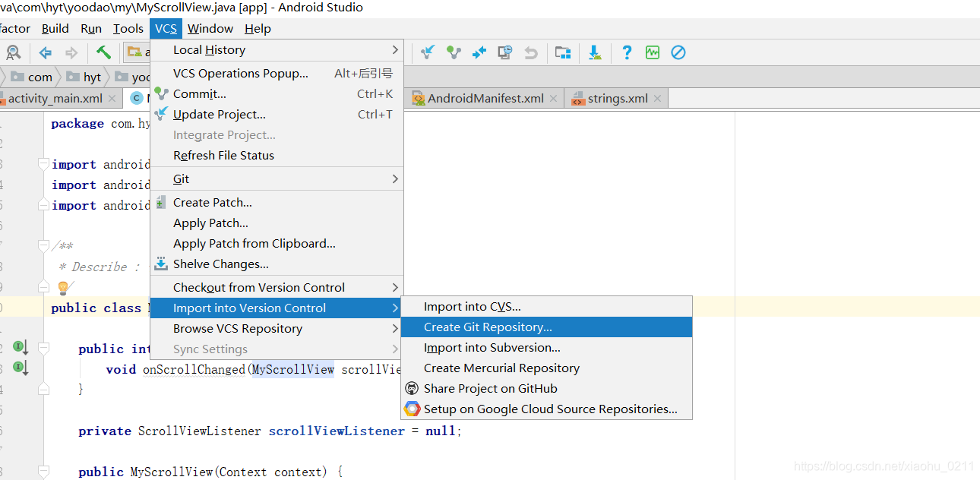Open the Run menu
This screenshot has width=980, height=480.
[91, 28]
